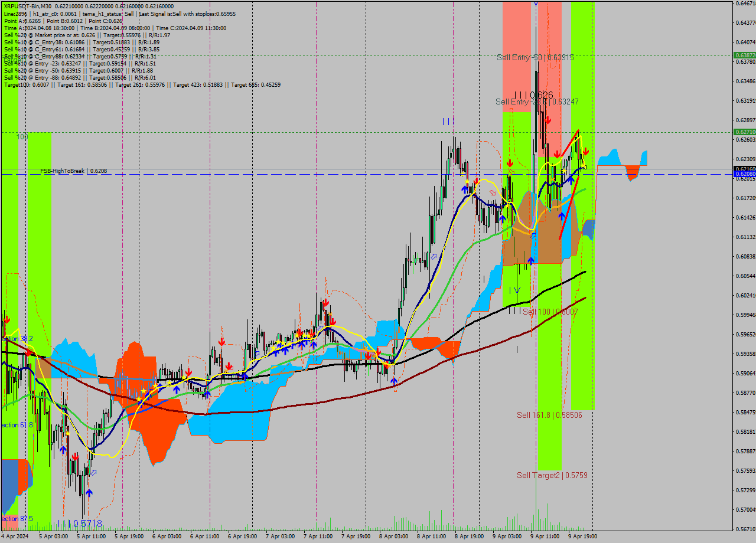Select the Sell %10 @ C_Entry38 line
Viewport: 756px width, 543px height.
tap(82, 42)
